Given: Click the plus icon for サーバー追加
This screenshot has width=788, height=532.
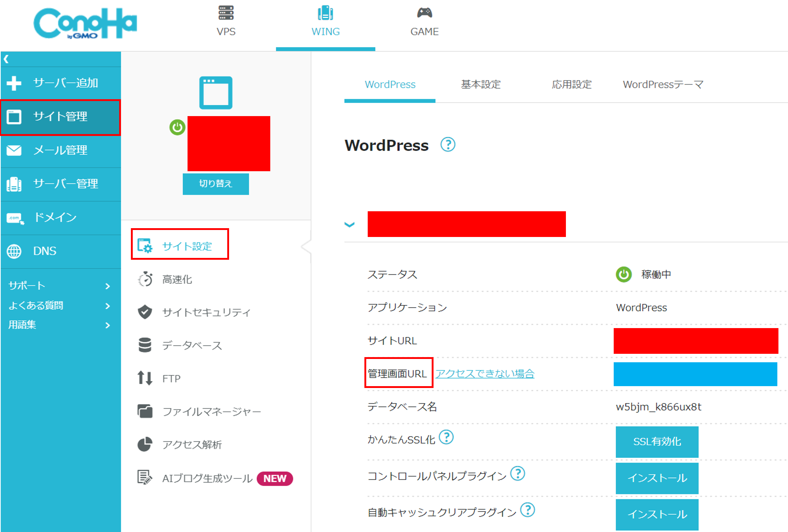Looking at the screenshot, I should coord(14,83).
